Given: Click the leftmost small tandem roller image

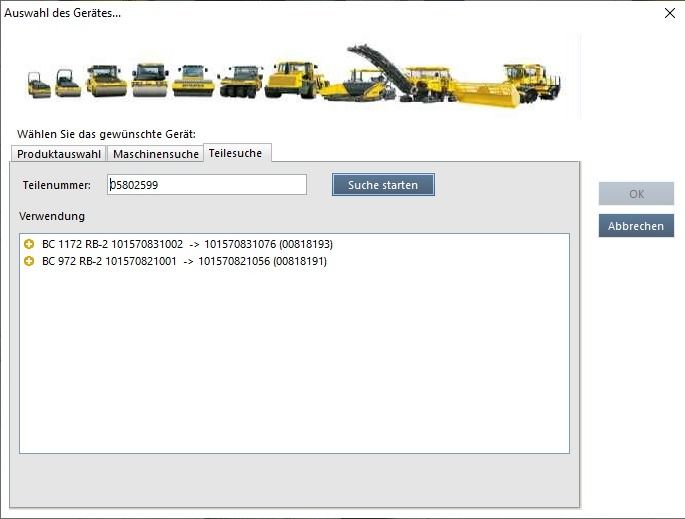Looking at the screenshot, I should coord(39,85).
